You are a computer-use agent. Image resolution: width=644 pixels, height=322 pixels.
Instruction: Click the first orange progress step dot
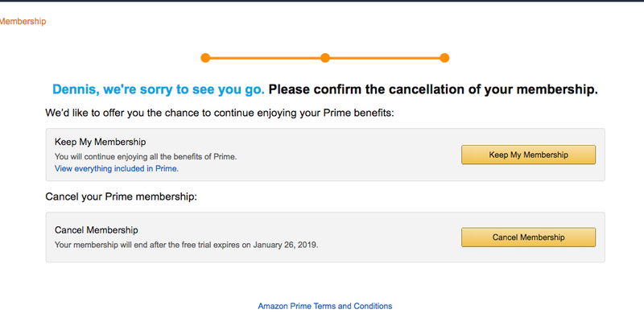(205, 58)
